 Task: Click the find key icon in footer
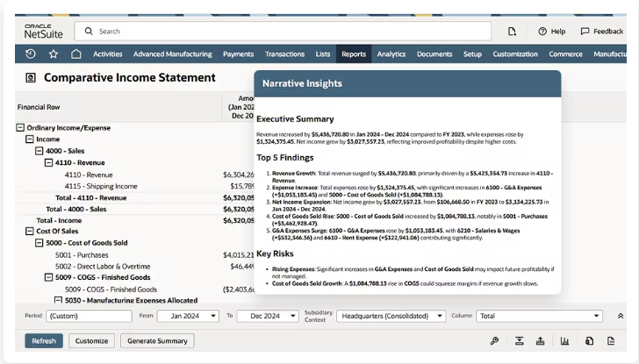point(494,341)
